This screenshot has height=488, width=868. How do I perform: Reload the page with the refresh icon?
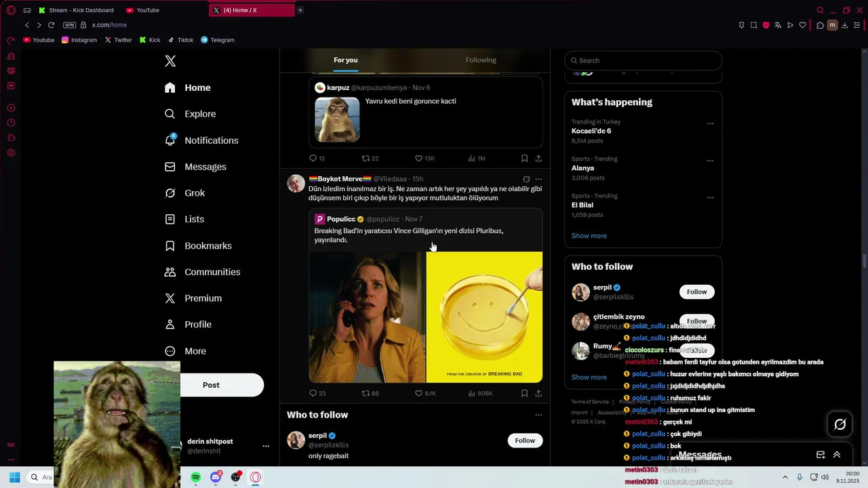[51, 25]
